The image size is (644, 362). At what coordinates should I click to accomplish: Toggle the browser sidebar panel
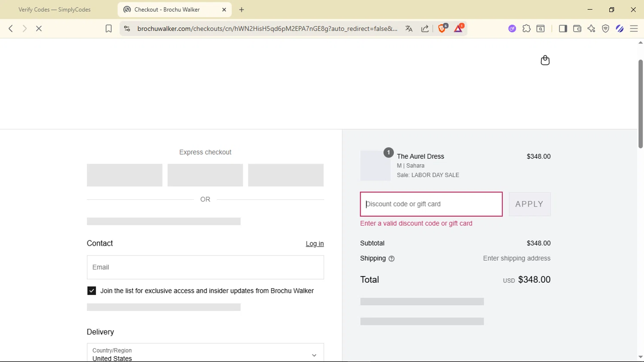[x=563, y=29]
